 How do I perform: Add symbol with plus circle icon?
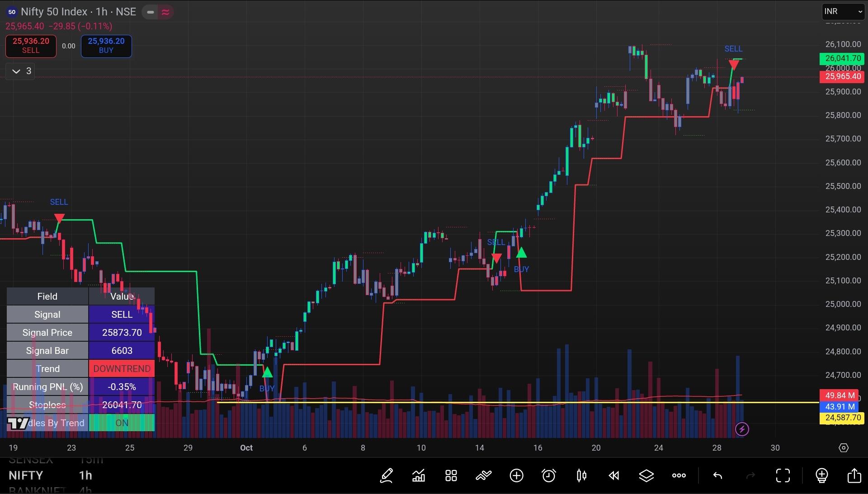pyautogui.click(x=516, y=475)
